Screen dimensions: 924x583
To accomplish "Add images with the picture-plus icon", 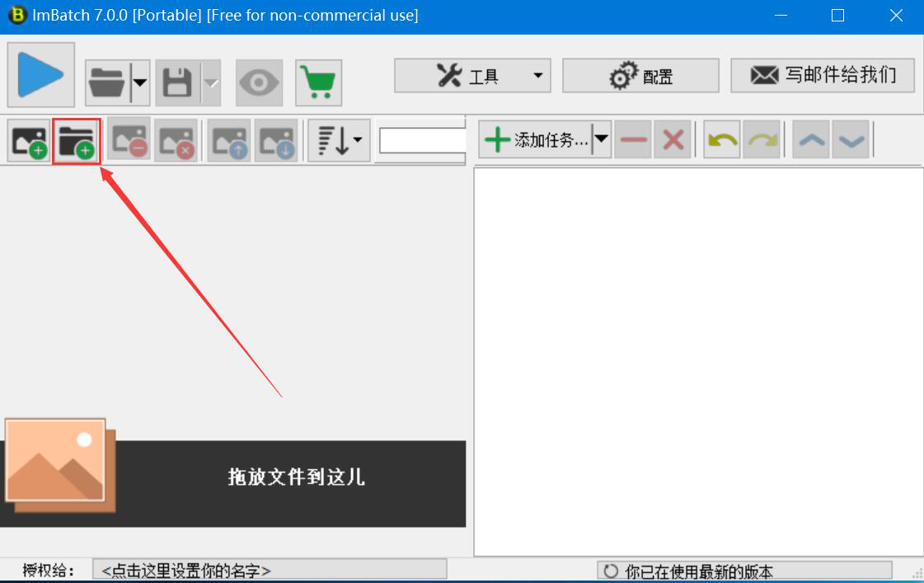I will (29, 141).
